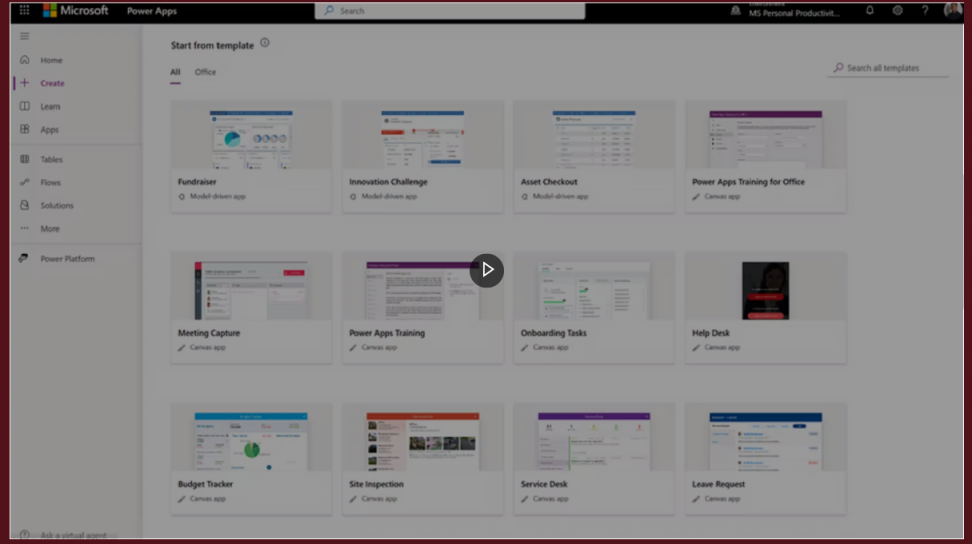Click the top Search box
This screenshot has height=544, width=972.
tap(450, 11)
